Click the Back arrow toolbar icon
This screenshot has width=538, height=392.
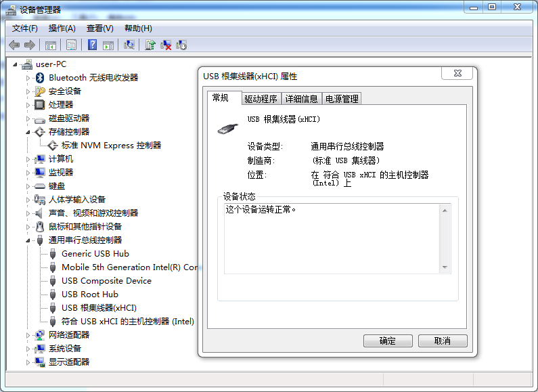click(x=14, y=45)
